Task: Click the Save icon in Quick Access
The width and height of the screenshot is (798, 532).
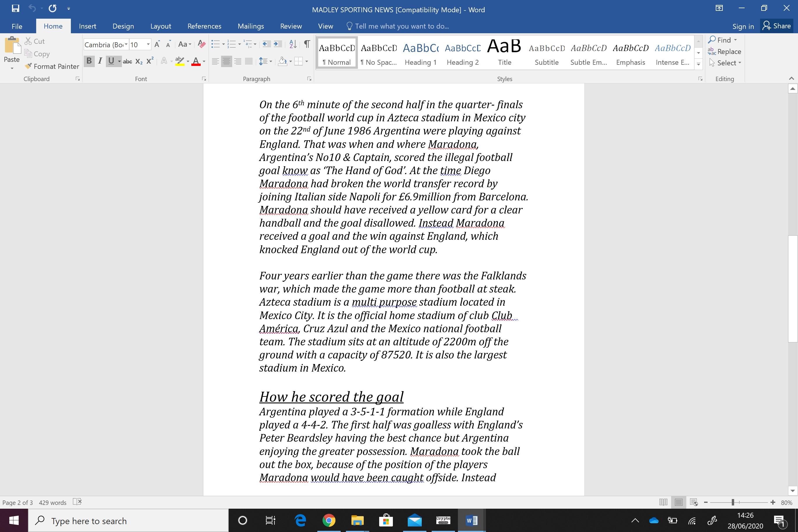Action: [15, 8]
